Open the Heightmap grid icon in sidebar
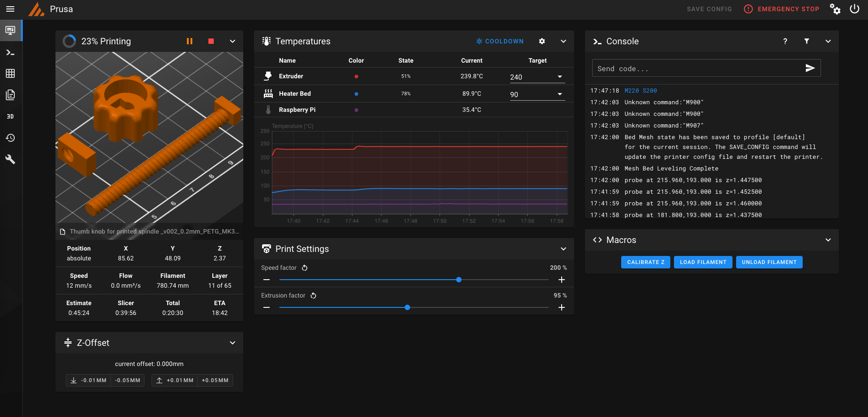 (x=10, y=73)
